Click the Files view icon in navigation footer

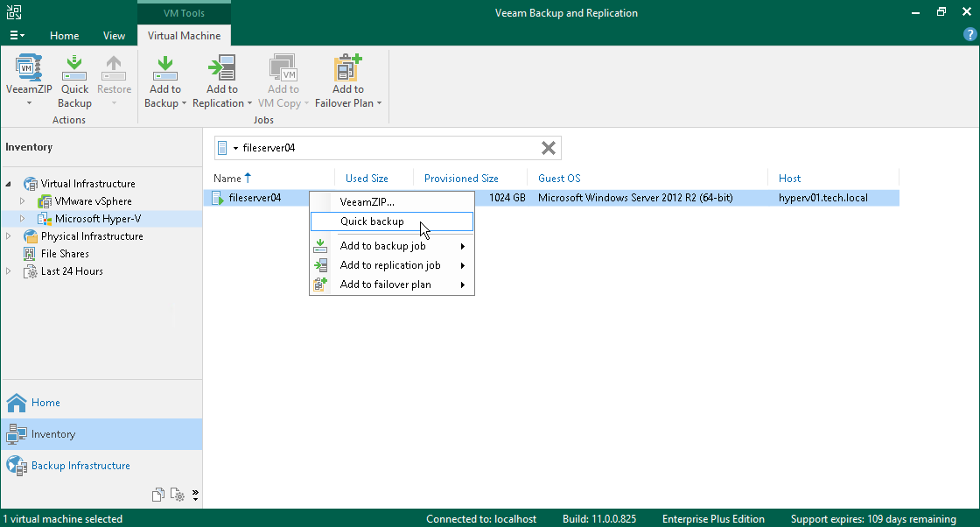[x=158, y=495]
